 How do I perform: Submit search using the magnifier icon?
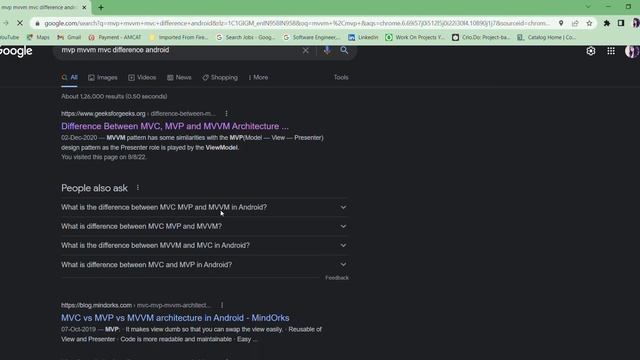[x=344, y=50]
